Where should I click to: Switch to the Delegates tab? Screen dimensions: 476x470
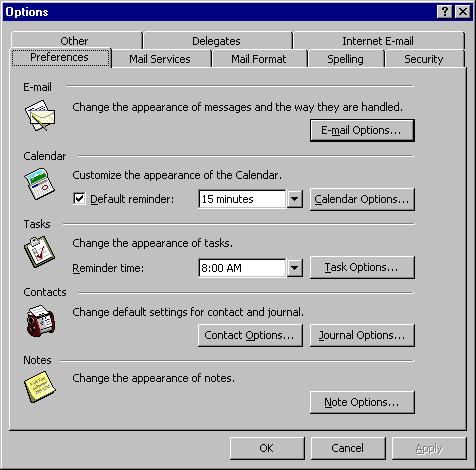point(218,41)
